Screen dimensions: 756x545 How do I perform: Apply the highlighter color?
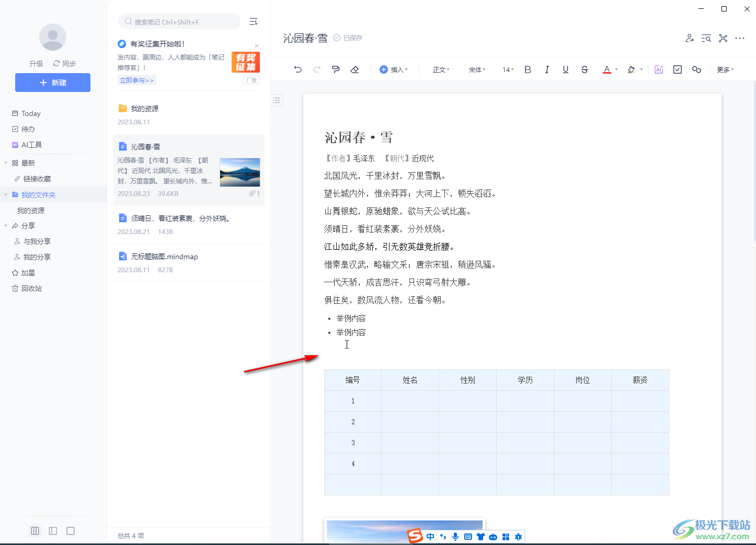pos(632,69)
